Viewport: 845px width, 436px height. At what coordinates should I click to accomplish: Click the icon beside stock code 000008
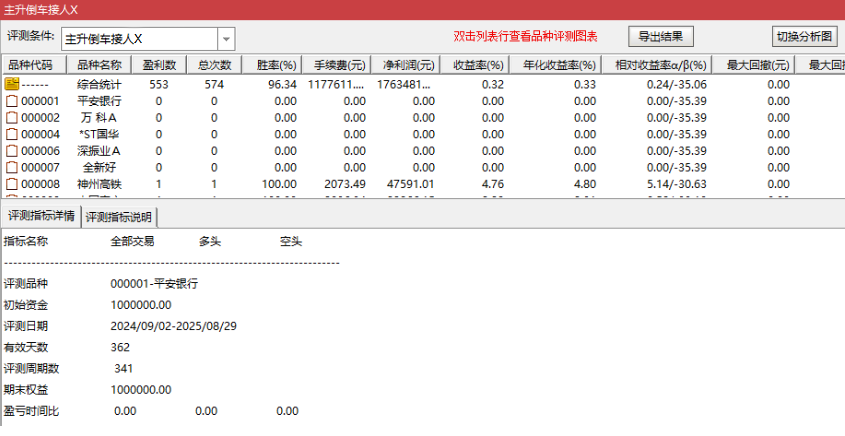[12, 184]
